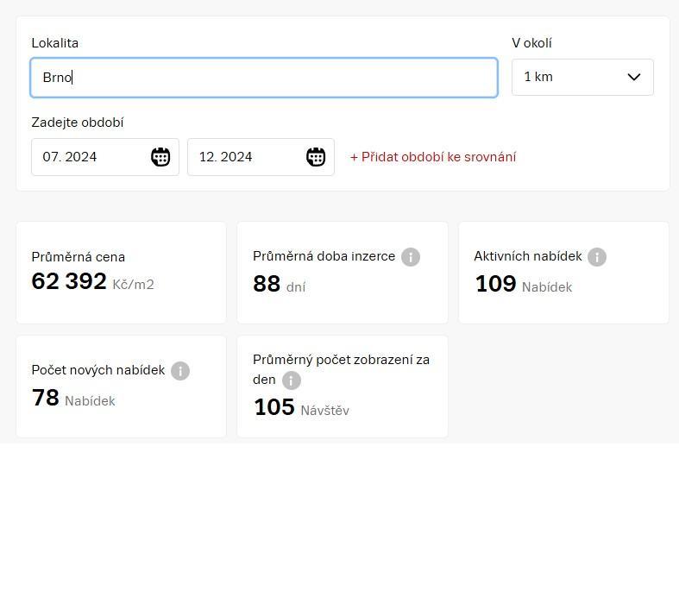679x616 pixels.
Task: Show info for Aktivních nabídek
Action: [597, 257]
